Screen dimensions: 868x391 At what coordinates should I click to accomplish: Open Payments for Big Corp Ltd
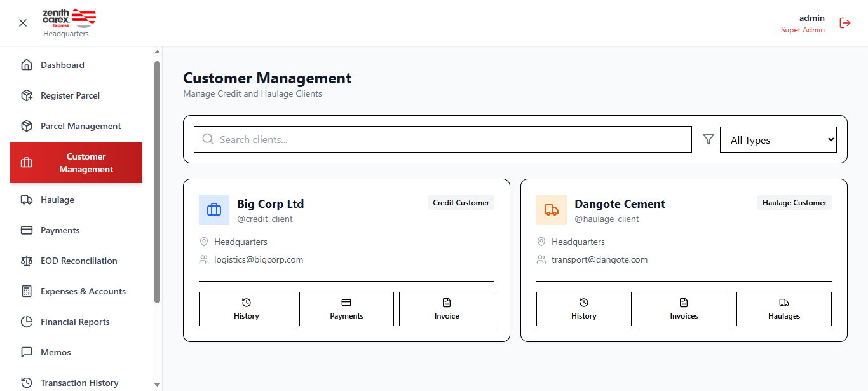pyautogui.click(x=346, y=309)
